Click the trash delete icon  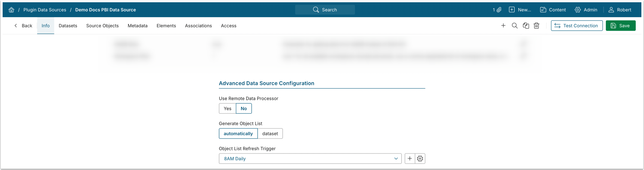[536, 26]
